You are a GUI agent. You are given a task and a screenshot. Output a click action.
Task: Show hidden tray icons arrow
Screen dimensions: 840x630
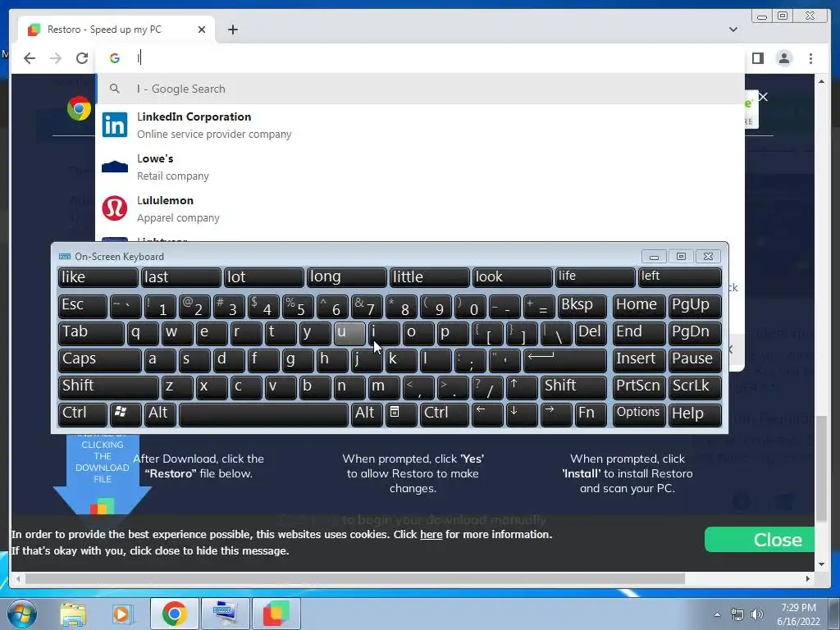coord(717,615)
